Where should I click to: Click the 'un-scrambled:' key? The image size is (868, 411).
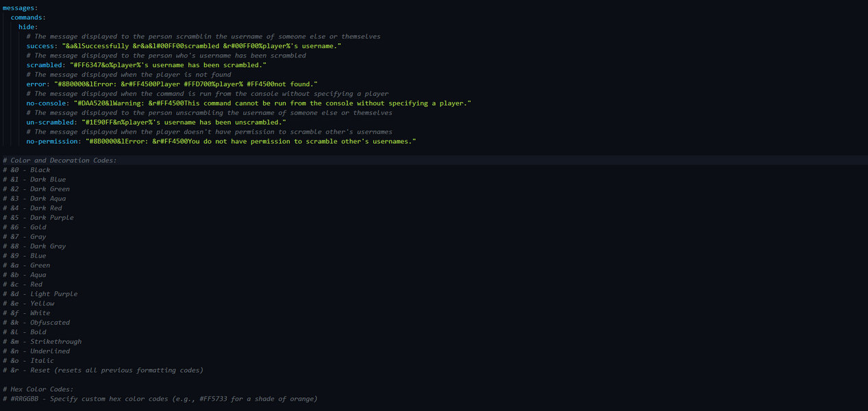pyautogui.click(x=52, y=122)
